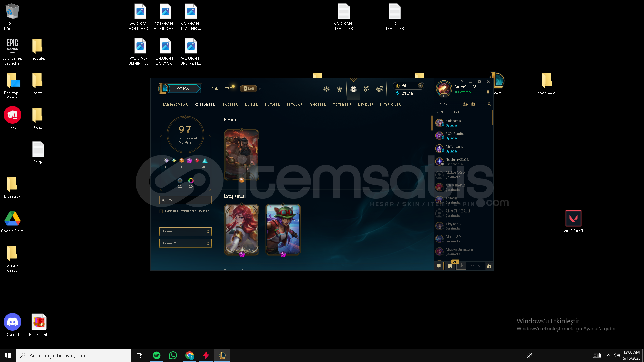Click the friends list scrollbar

[x=492, y=117]
